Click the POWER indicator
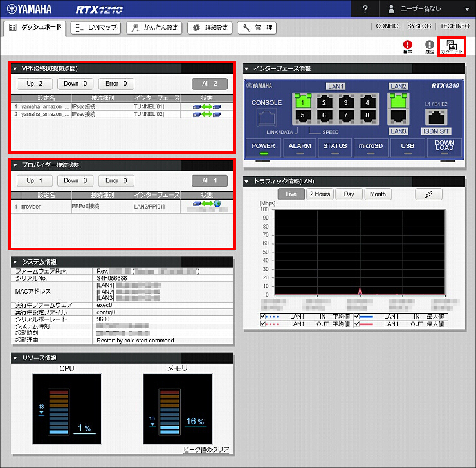Screen dimensions: 476x468 coord(264,148)
